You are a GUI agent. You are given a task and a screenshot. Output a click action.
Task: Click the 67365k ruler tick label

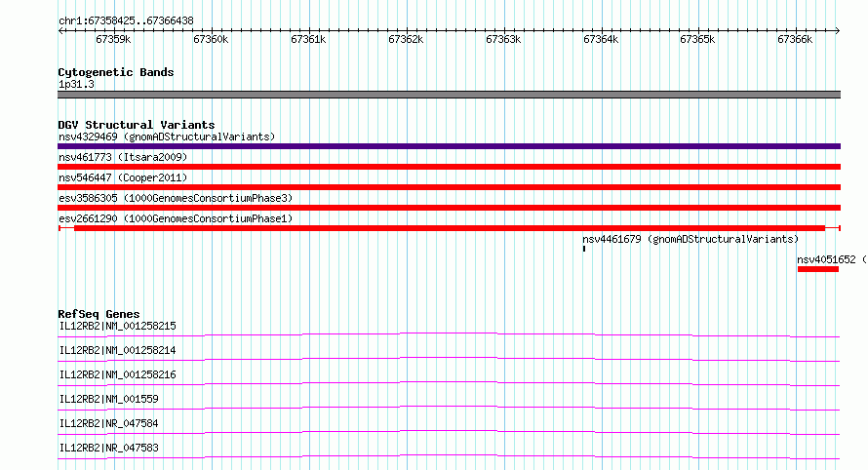coord(697,39)
